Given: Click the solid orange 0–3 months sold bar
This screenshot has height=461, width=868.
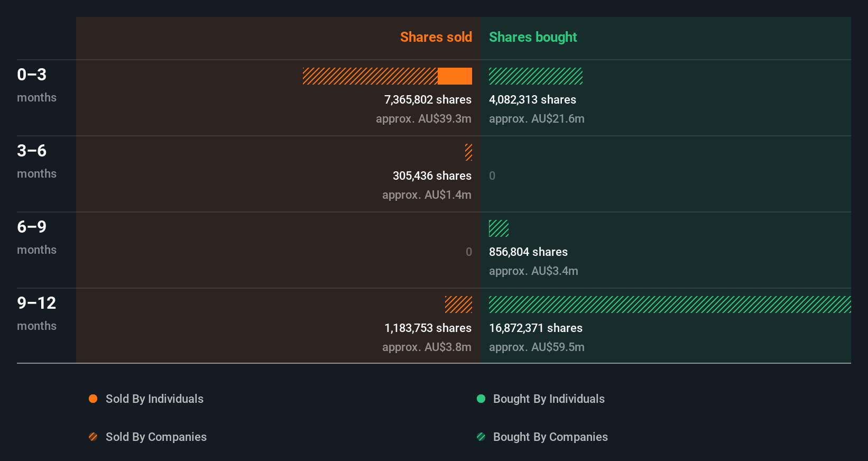Looking at the screenshot, I should (x=455, y=76).
